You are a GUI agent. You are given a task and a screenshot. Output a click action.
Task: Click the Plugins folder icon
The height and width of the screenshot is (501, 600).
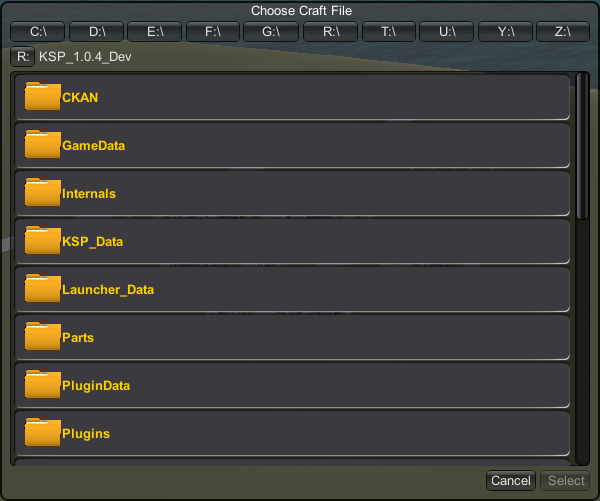coord(42,432)
